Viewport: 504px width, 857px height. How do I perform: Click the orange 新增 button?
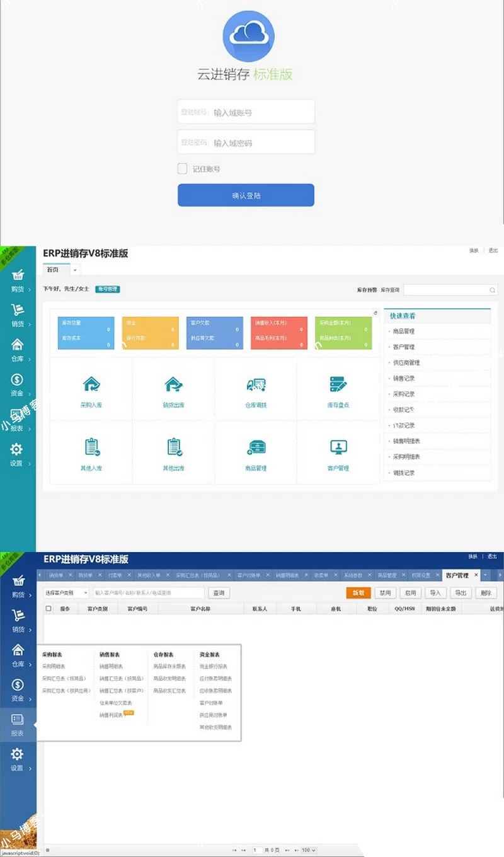point(358,593)
